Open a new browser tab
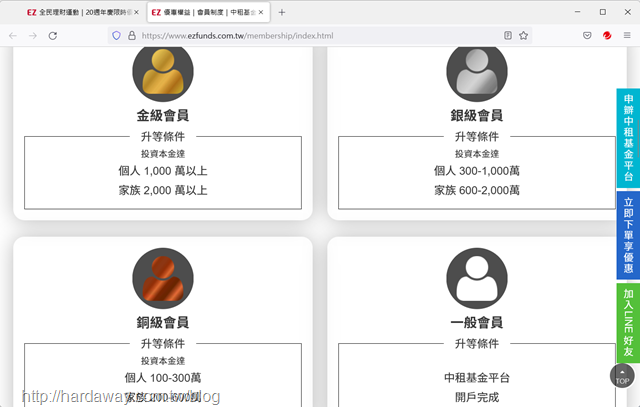The height and width of the screenshot is (407, 640). pos(282,12)
